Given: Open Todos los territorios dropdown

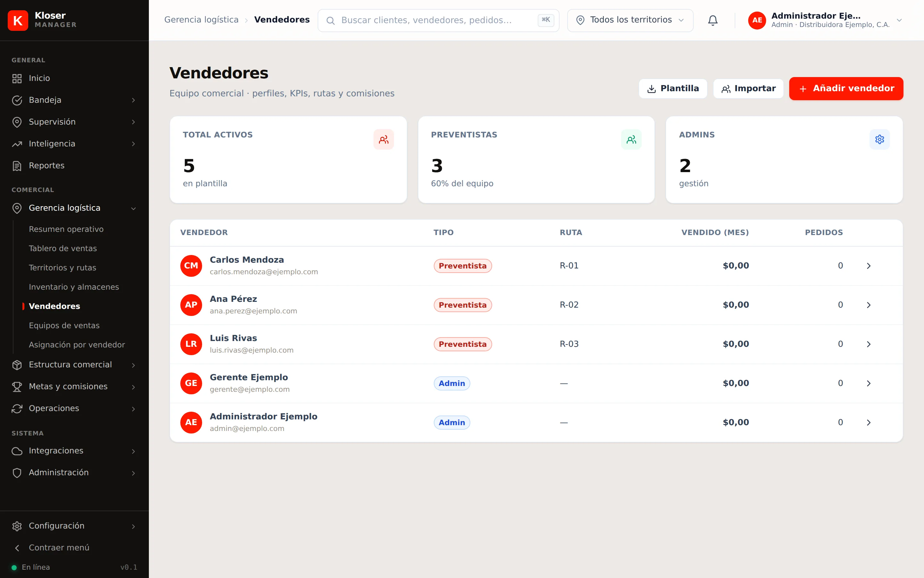Looking at the screenshot, I should pyautogui.click(x=630, y=20).
